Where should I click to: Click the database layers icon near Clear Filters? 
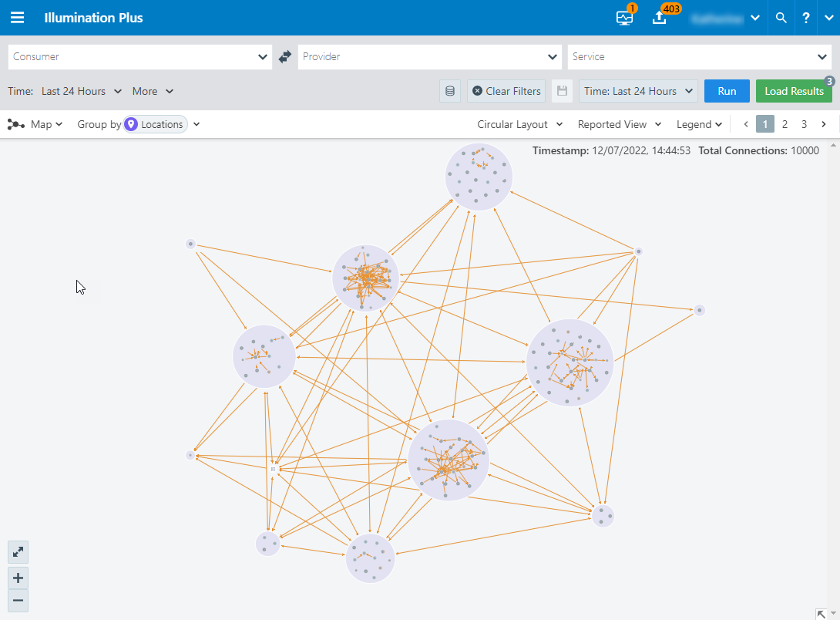coord(450,90)
